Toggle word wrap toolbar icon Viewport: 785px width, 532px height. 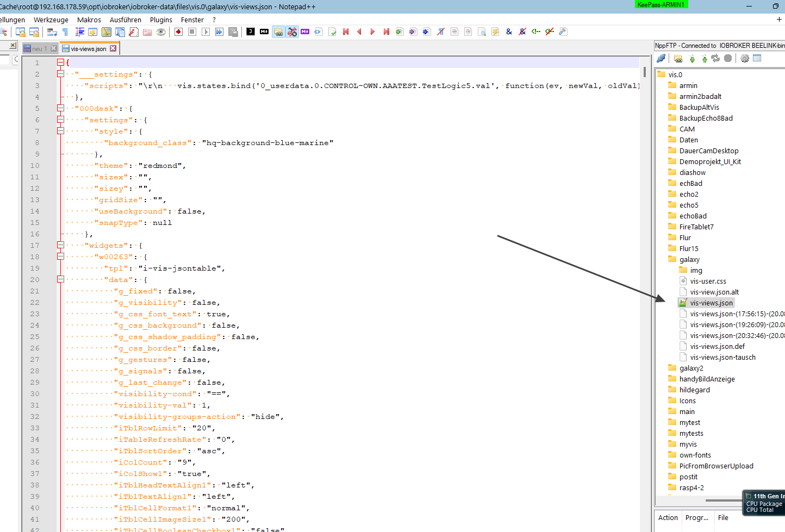52,32
